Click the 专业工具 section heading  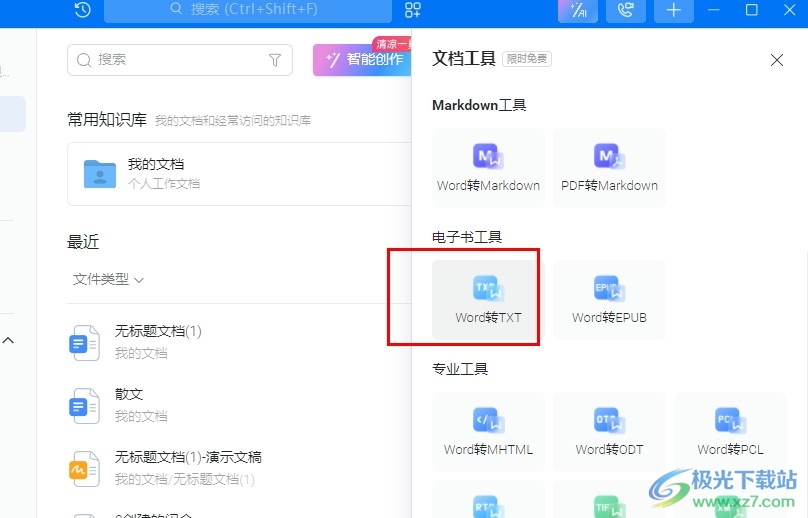coord(460,369)
